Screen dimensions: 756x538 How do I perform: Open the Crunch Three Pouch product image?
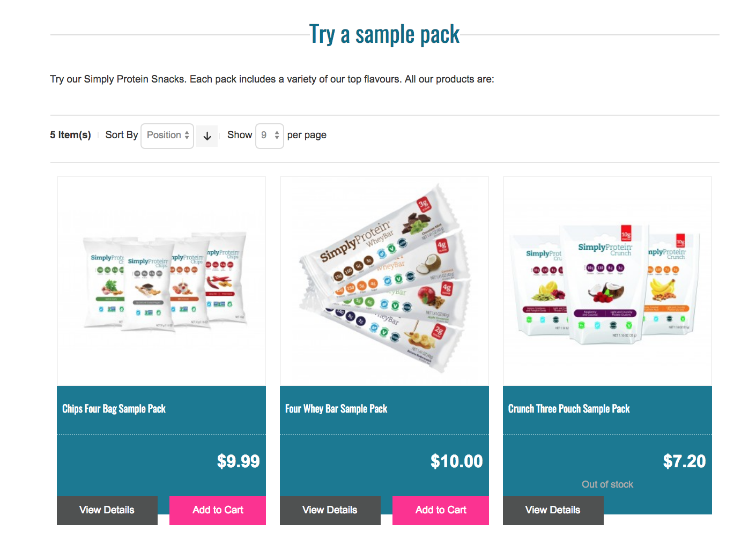tap(607, 281)
